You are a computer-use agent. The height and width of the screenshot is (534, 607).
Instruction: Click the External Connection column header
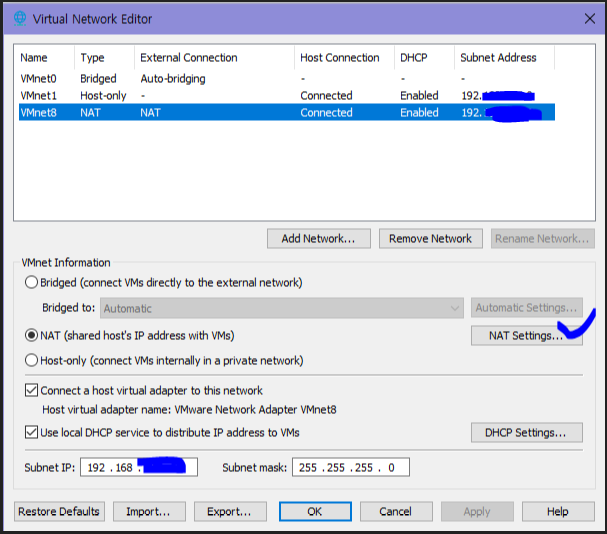point(214,58)
